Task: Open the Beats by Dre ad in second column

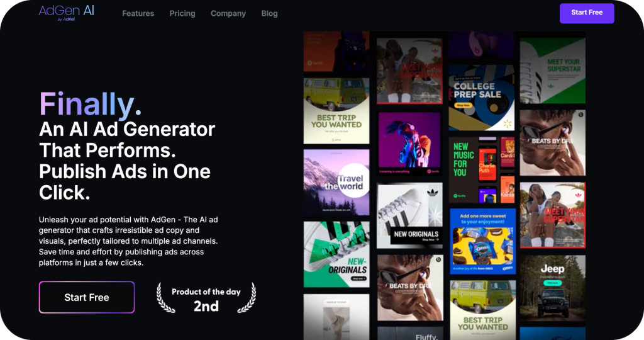Action: tap(410, 288)
